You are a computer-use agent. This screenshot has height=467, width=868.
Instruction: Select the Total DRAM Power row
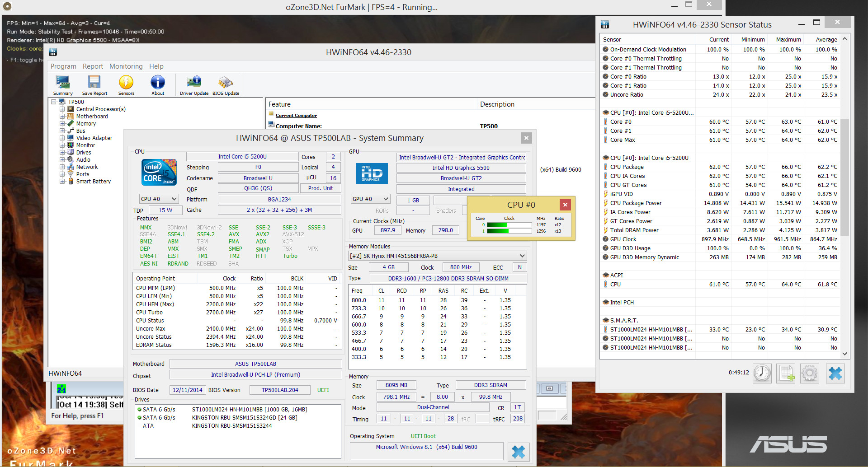(720, 230)
